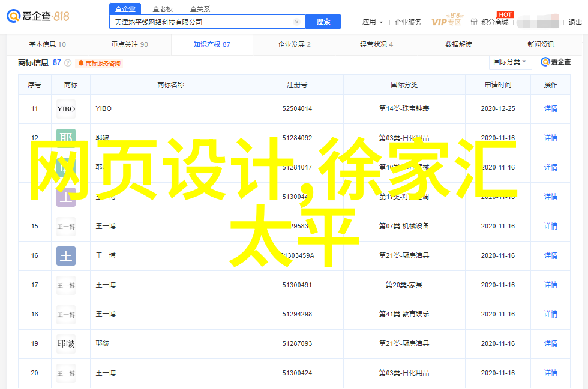Select registration number 51300424
This screenshot has height=389, width=588.
[x=297, y=373]
